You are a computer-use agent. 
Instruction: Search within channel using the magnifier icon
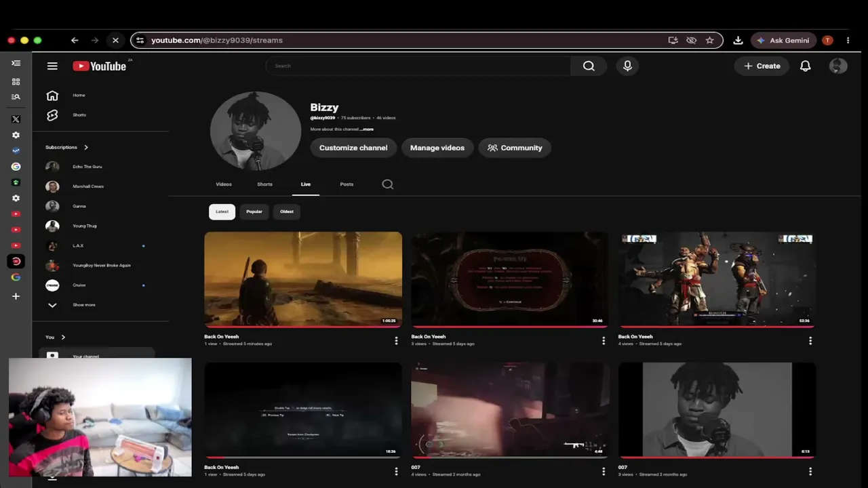tap(387, 184)
